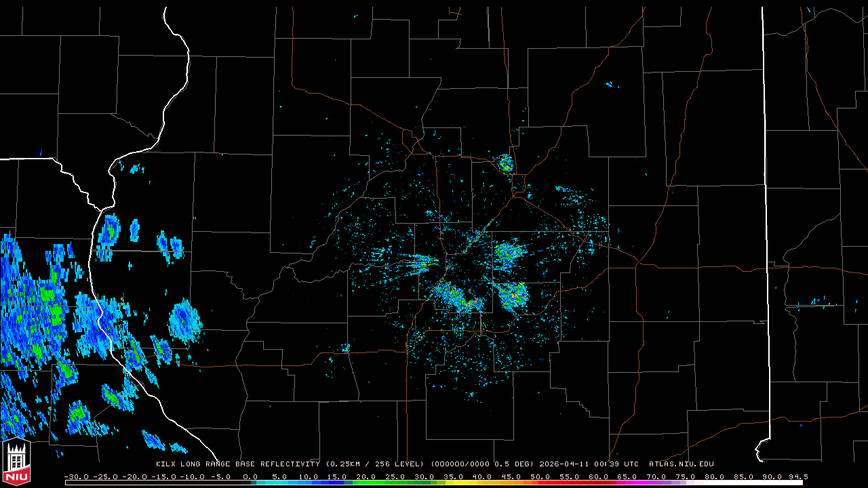Click the 45.0 label on the color scale
Screen dimensions: 868x488
click(511, 476)
